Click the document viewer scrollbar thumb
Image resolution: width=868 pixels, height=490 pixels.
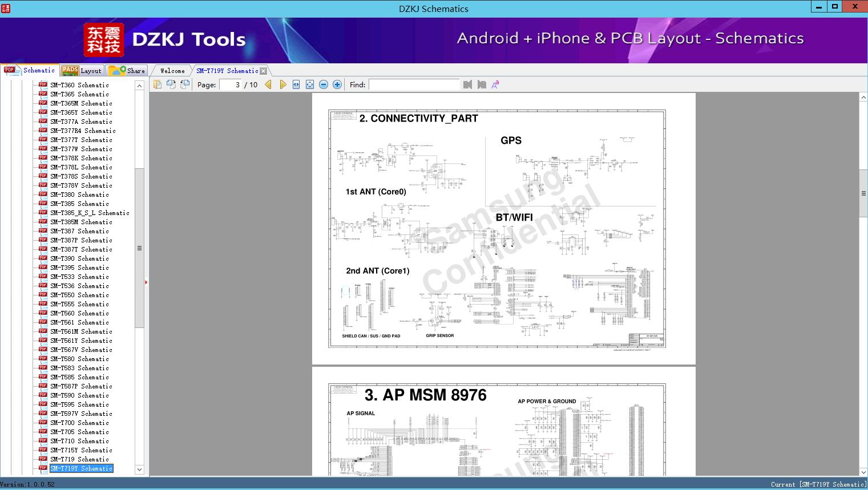pos(863,193)
